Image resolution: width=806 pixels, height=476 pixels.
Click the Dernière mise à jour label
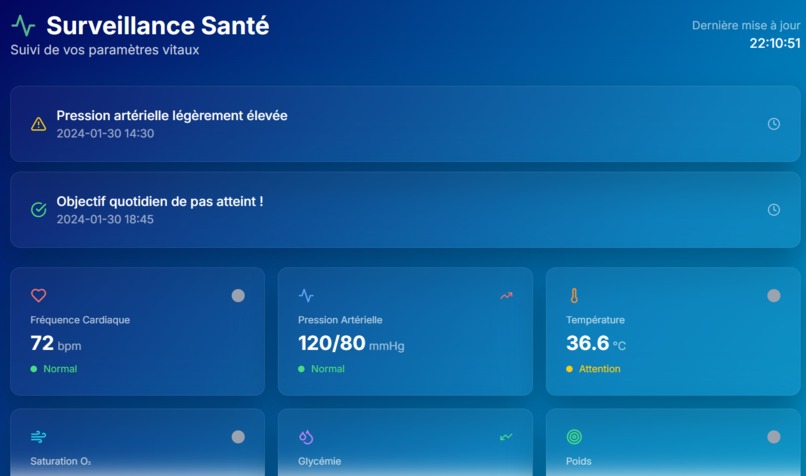tap(746, 26)
